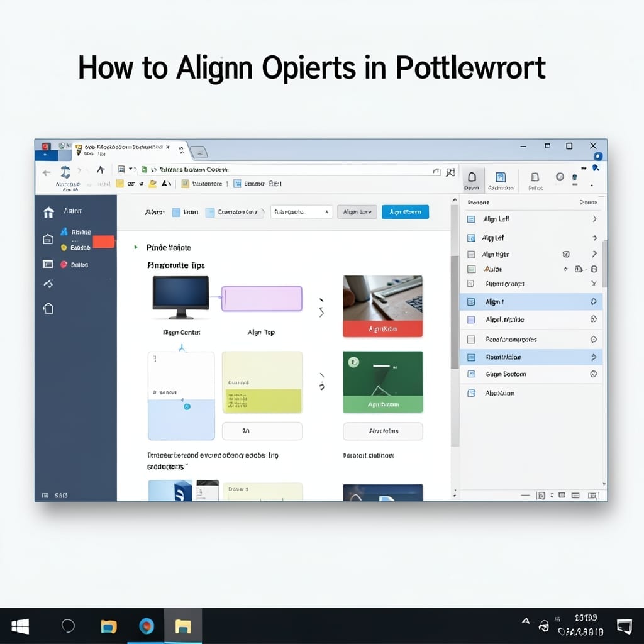The height and width of the screenshot is (644, 644).
Task: Open a new tab with the small tab button
Action: click(199, 152)
